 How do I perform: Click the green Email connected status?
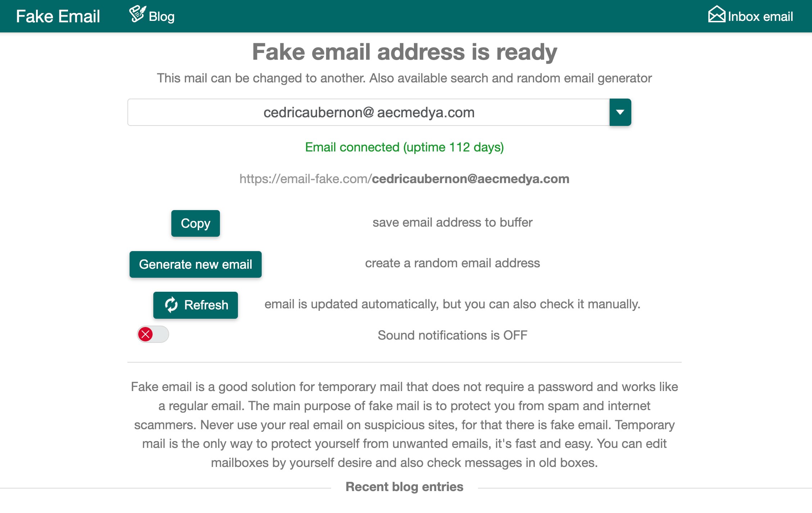pyautogui.click(x=404, y=147)
